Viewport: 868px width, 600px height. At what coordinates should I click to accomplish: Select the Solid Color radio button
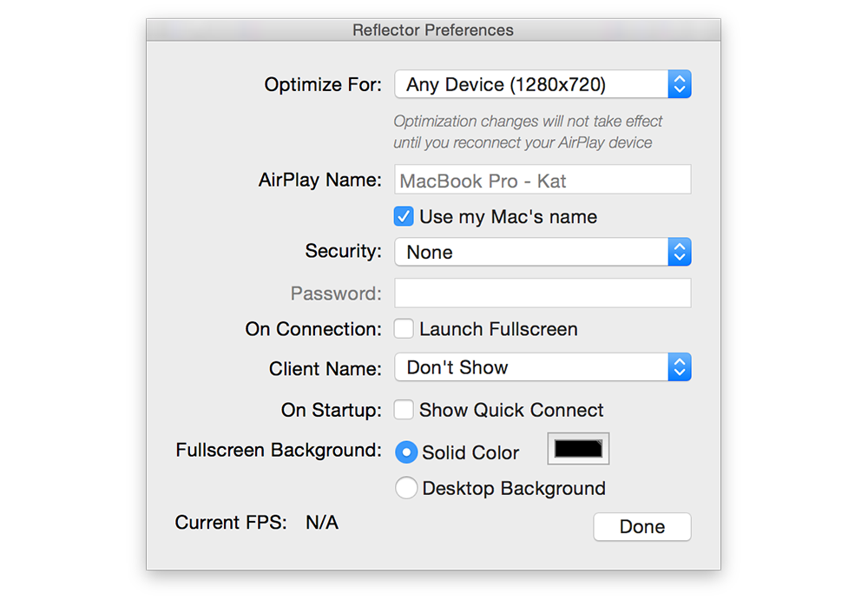coord(406,452)
